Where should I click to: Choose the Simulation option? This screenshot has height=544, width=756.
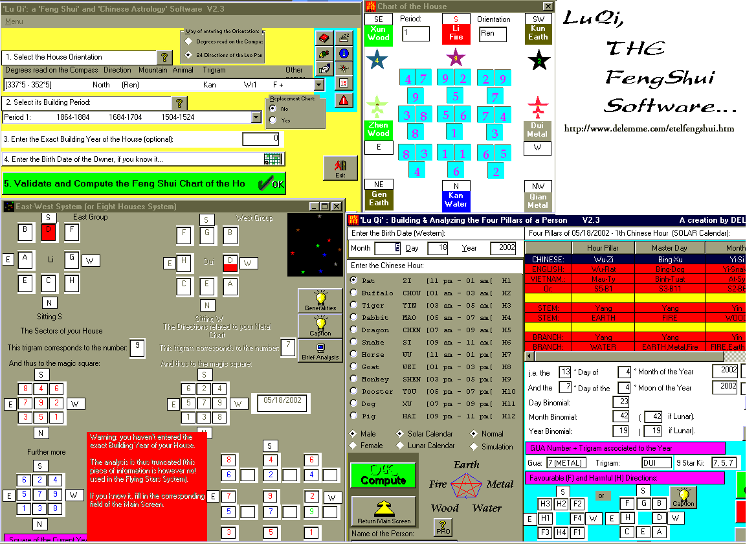474,447
